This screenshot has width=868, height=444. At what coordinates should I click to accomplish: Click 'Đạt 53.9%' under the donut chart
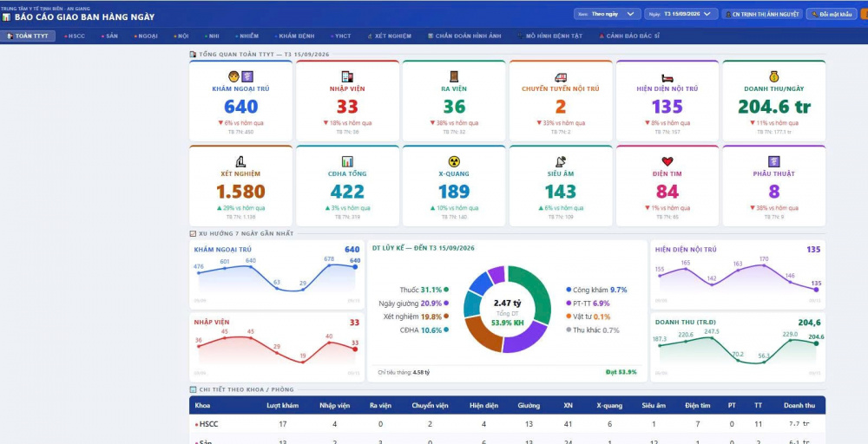(x=621, y=372)
